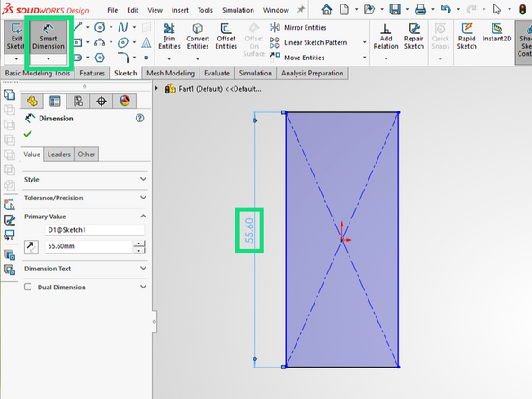Screen dimensions: 532x399
Task: Select the Spline sketch tool
Action: pos(123,28)
